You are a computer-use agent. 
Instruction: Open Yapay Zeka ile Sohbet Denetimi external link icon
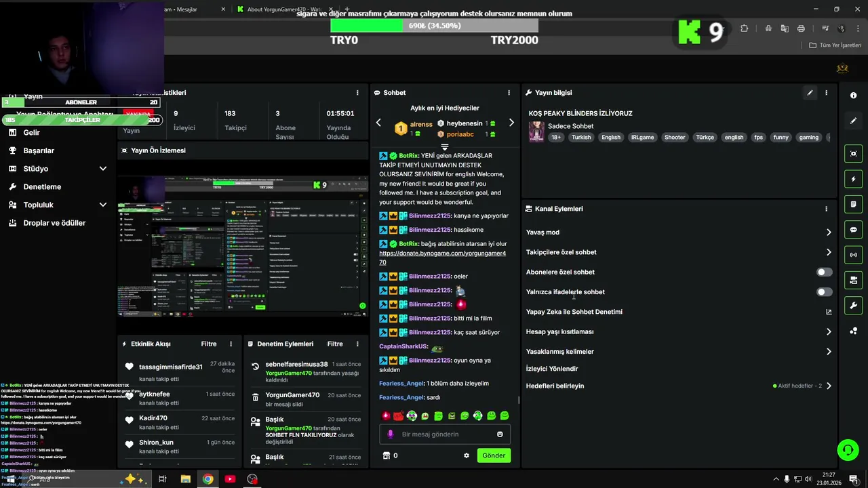(x=829, y=312)
